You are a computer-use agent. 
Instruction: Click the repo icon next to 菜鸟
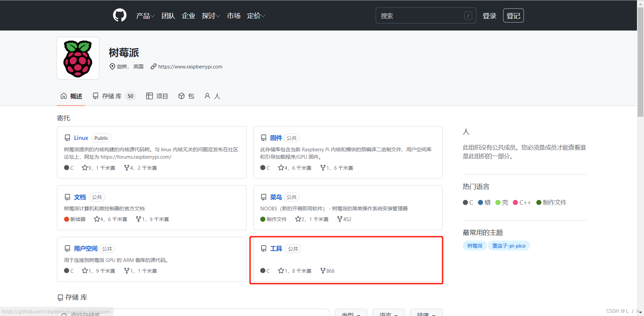[264, 197]
